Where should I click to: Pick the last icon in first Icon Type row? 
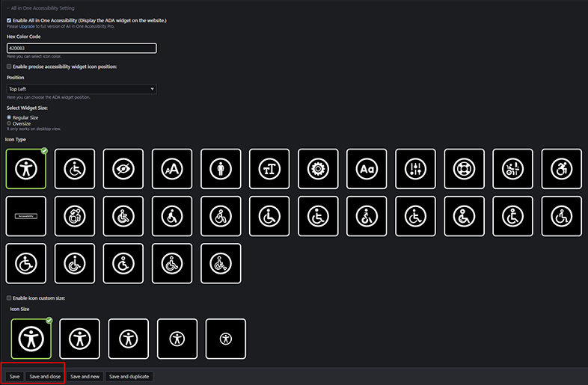561,169
